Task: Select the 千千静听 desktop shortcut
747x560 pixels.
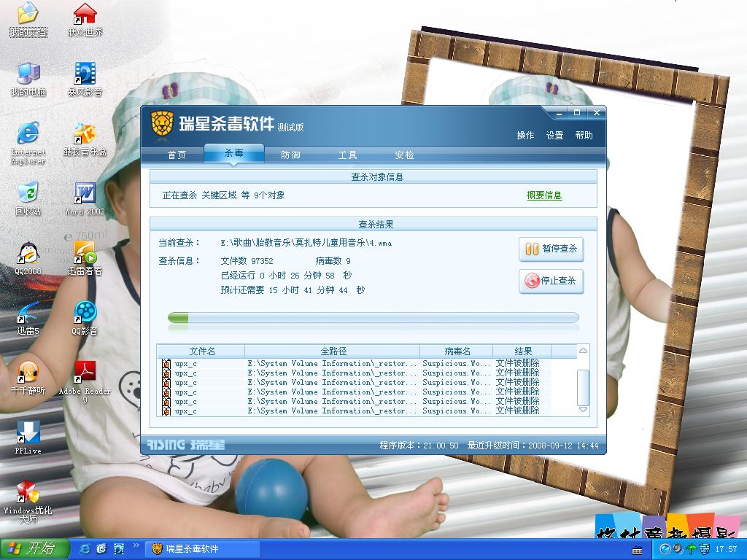Action: [28, 378]
